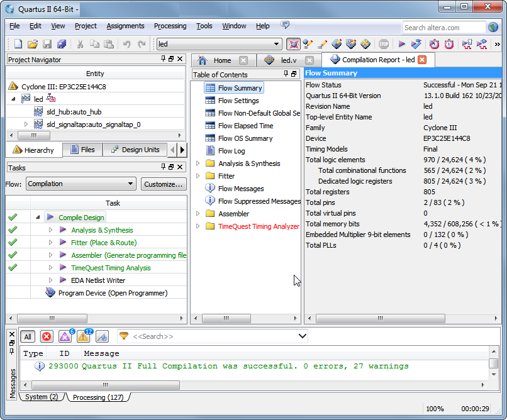The height and width of the screenshot is (420, 507).
Task: Click the Program Device programmer icon
Action: 50,293
